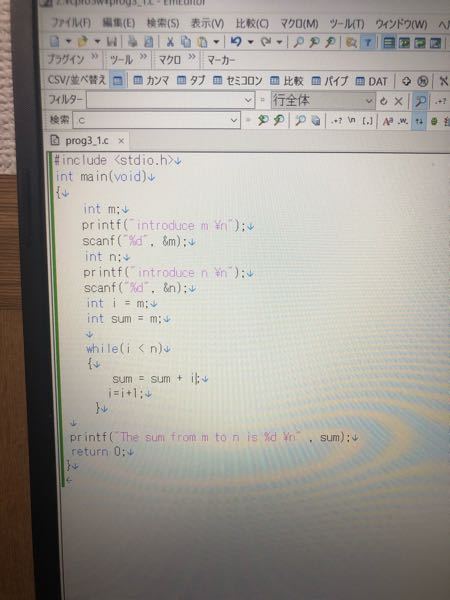Screen dimensions: 450x600
Task: Select the prog3_1.c document tab
Action: (87, 141)
